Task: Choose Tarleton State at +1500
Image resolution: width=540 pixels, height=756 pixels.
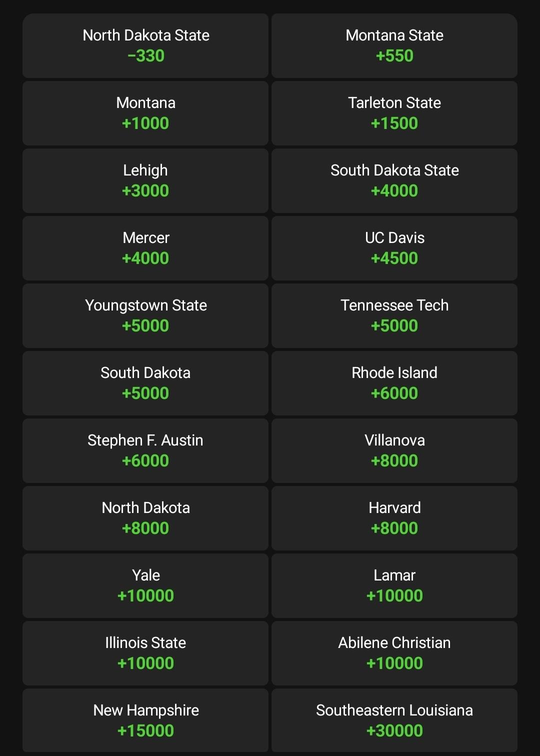Action: pos(394,113)
